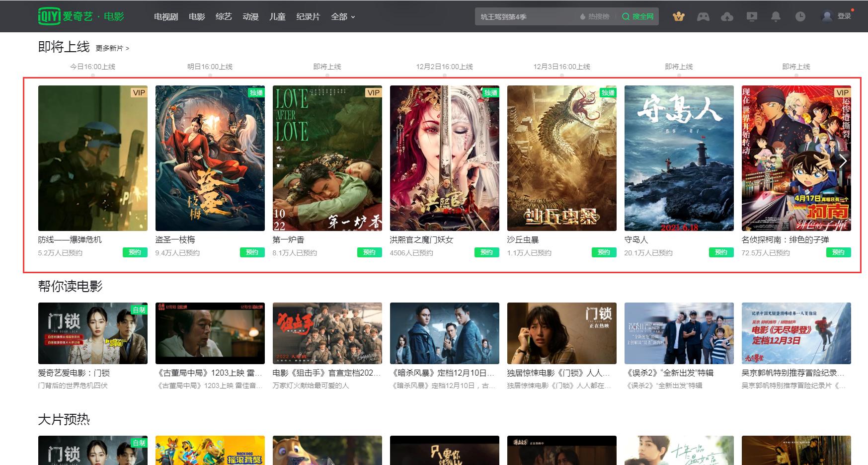
Task: Show next upcoming films arrow
Action: click(843, 161)
